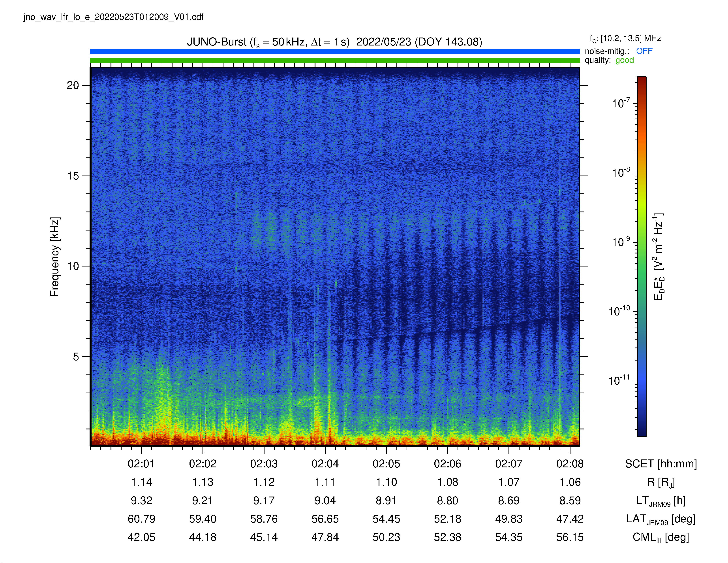
Task: Click the red top of the colorbar
Action: (642, 82)
